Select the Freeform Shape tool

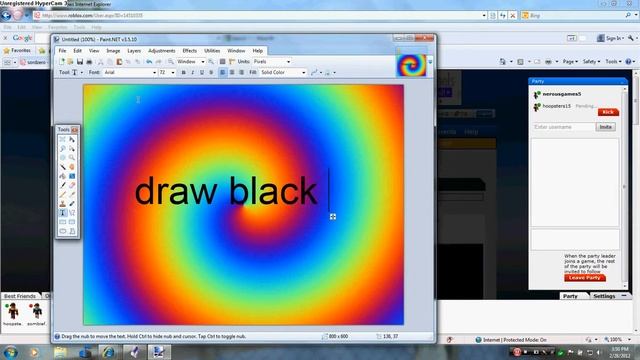72,231
